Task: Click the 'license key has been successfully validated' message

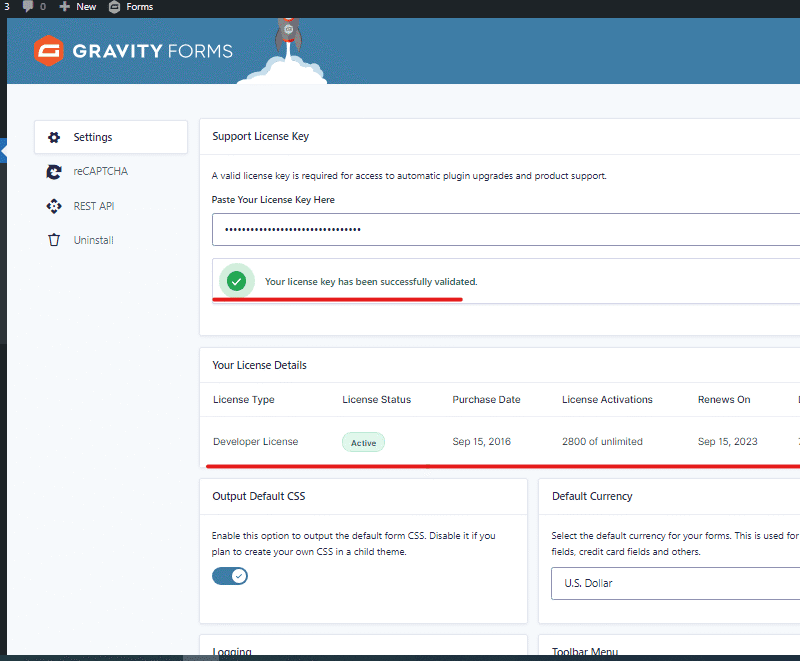Action: 371,282
